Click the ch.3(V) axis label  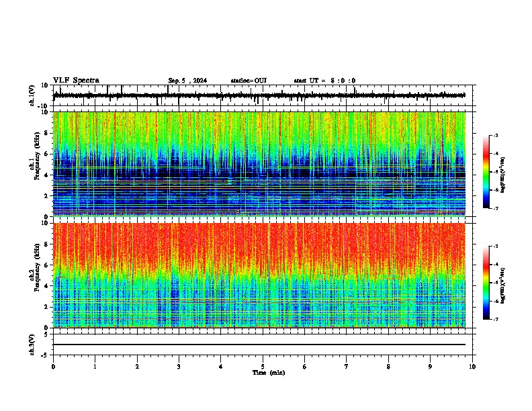pos(32,345)
